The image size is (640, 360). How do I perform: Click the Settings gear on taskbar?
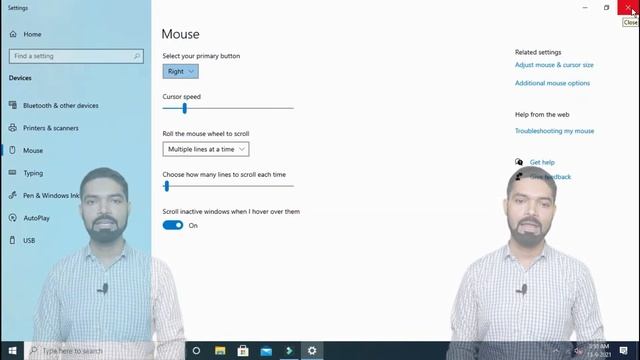(312, 351)
